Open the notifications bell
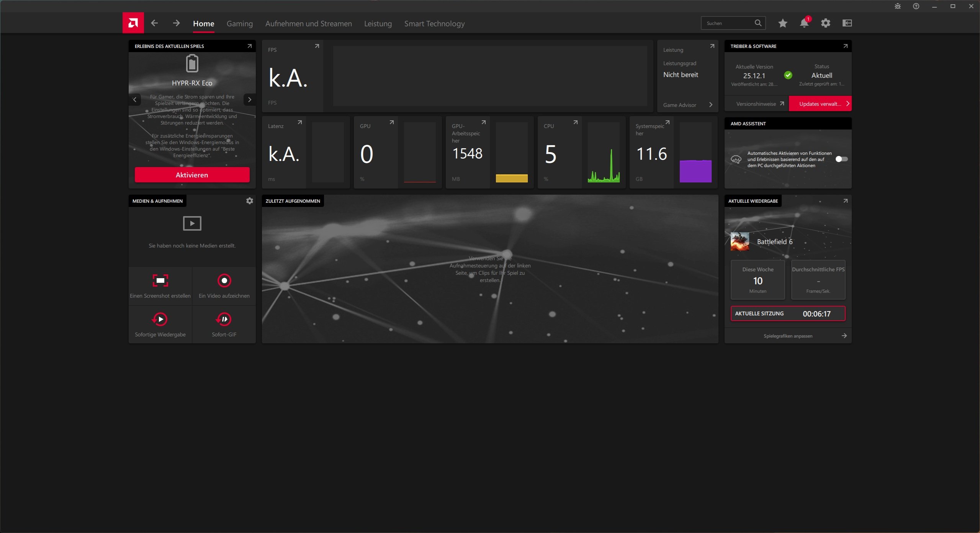The height and width of the screenshot is (533, 980). click(x=804, y=23)
